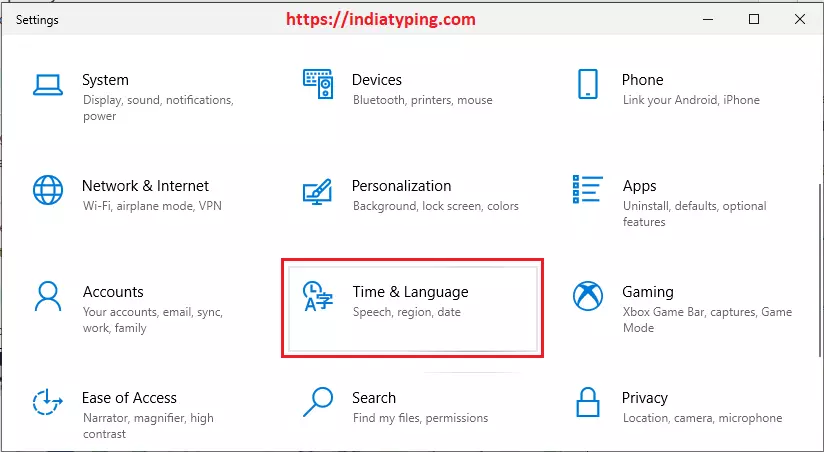Screen dimensions: 824x452
Task: Click the Accounts category title
Action: [x=113, y=292]
